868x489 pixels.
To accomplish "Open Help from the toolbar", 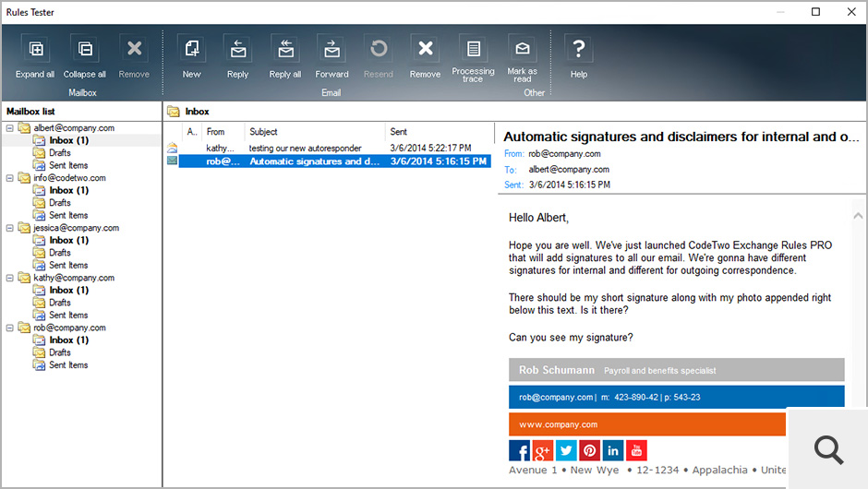I will click(x=579, y=51).
